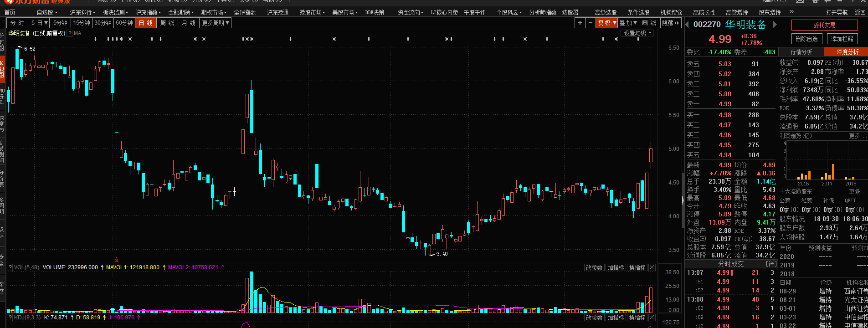Screen dimensions: 868x328
Task: Expand the 沪深排行 menu
Action: point(82,12)
